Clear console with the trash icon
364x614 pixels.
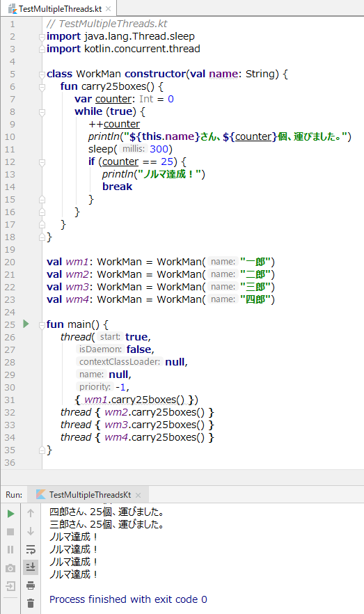tap(31, 603)
